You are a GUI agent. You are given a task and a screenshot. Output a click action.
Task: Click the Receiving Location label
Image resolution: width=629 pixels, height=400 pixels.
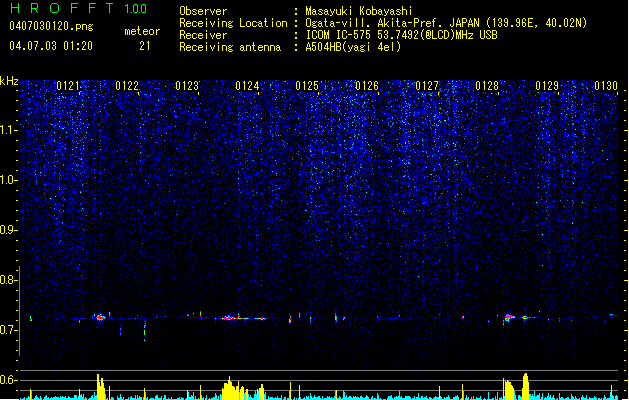[x=233, y=23]
